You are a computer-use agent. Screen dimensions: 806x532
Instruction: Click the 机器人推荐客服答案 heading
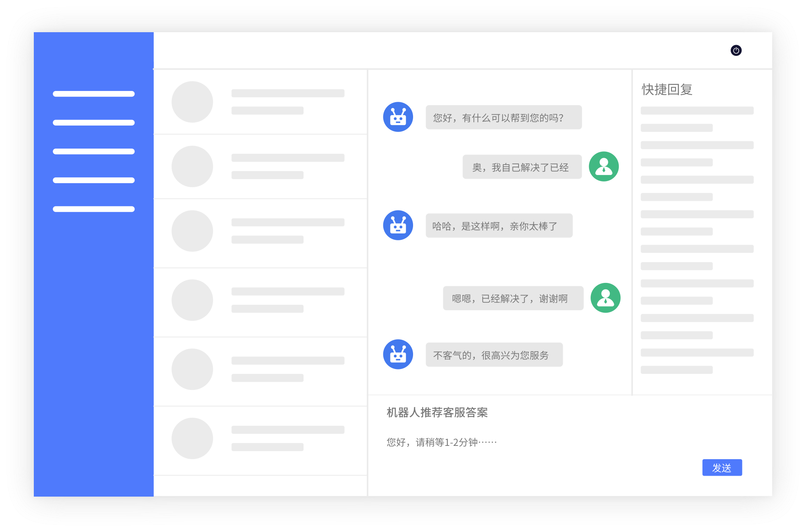pyautogui.click(x=437, y=412)
